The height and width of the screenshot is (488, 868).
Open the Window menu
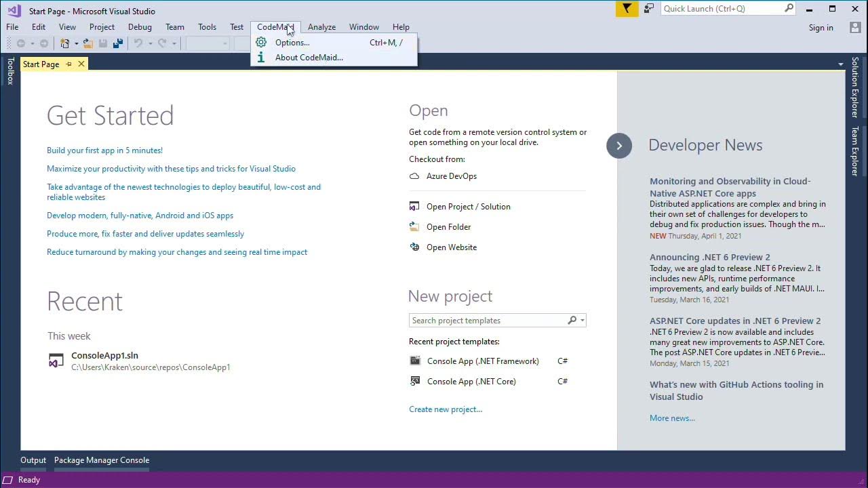364,27
